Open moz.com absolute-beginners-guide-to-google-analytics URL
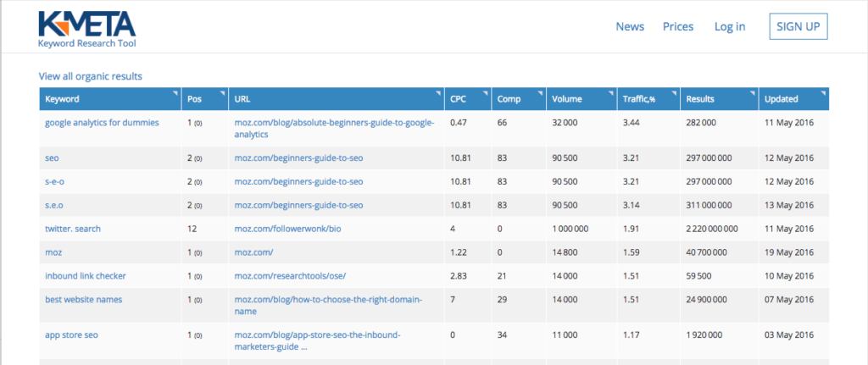Image resolution: width=868 pixels, height=365 pixels. 334,129
